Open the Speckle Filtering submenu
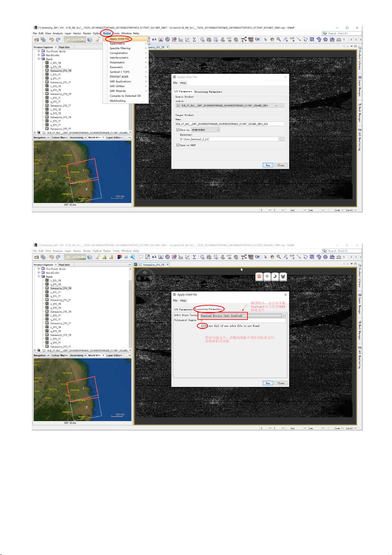Viewport: 392px width, 555px height. pos(126,48)
